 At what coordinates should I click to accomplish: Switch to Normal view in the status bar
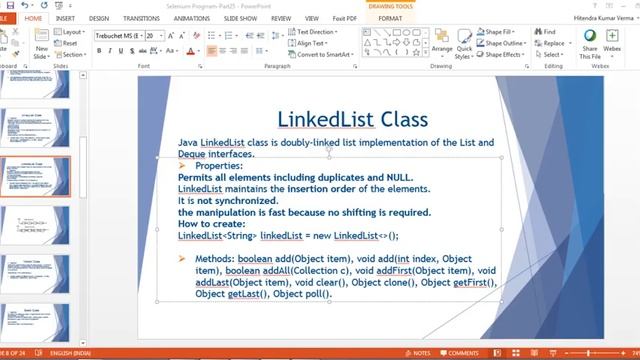tap(497, 353)
